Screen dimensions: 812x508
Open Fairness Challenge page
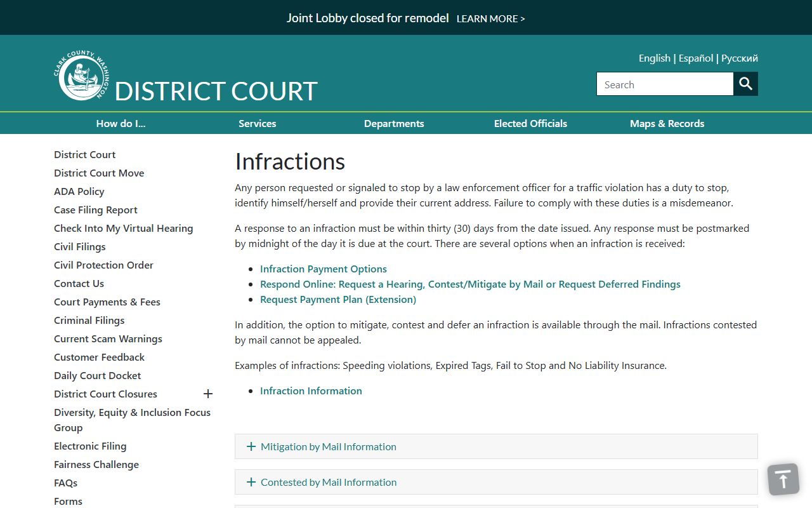[96, 464]
